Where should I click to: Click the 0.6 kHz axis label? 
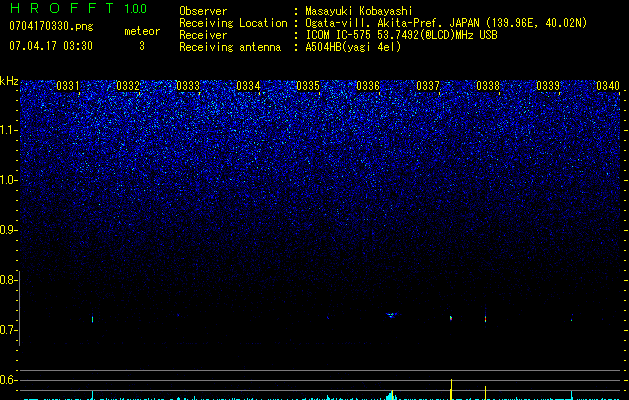8,380
